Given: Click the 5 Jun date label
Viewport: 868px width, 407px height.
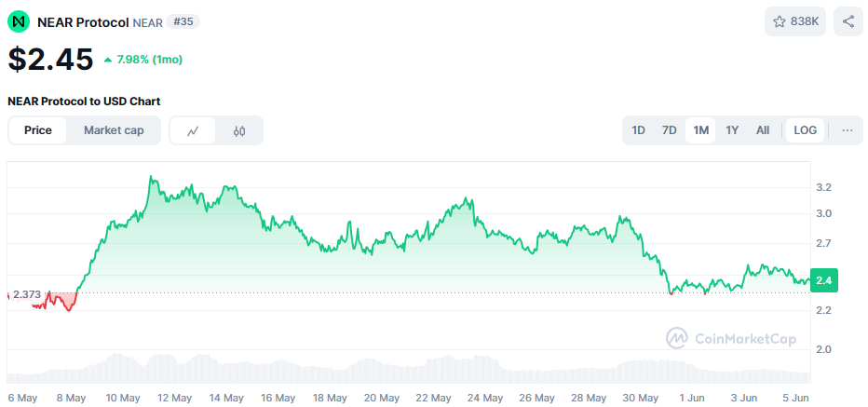Looking at the screenshot, I should 795,398.
